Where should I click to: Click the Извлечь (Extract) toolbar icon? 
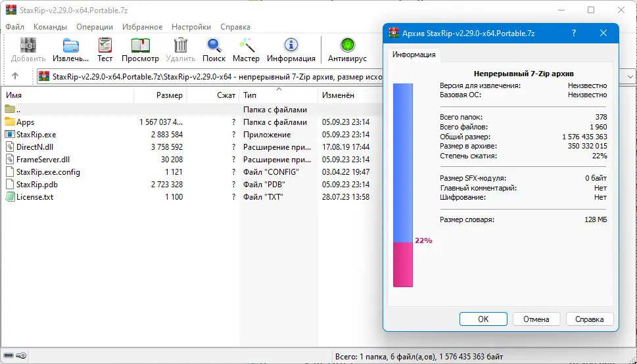pos(71,45)
